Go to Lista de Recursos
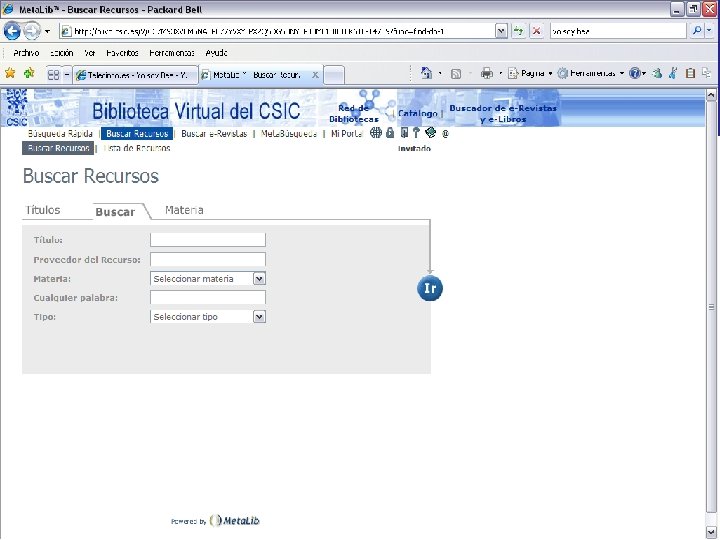Screen dimensions: 720x540 click(137, 148)
